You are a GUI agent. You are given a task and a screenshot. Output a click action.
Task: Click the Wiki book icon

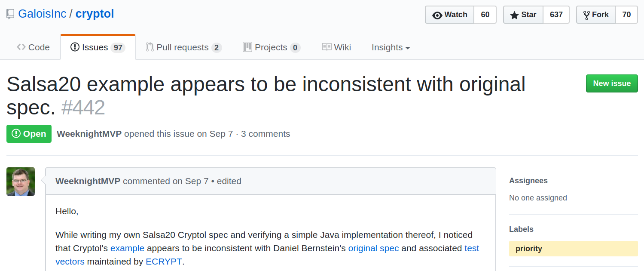pyautogui.click(x=325, y=47)
